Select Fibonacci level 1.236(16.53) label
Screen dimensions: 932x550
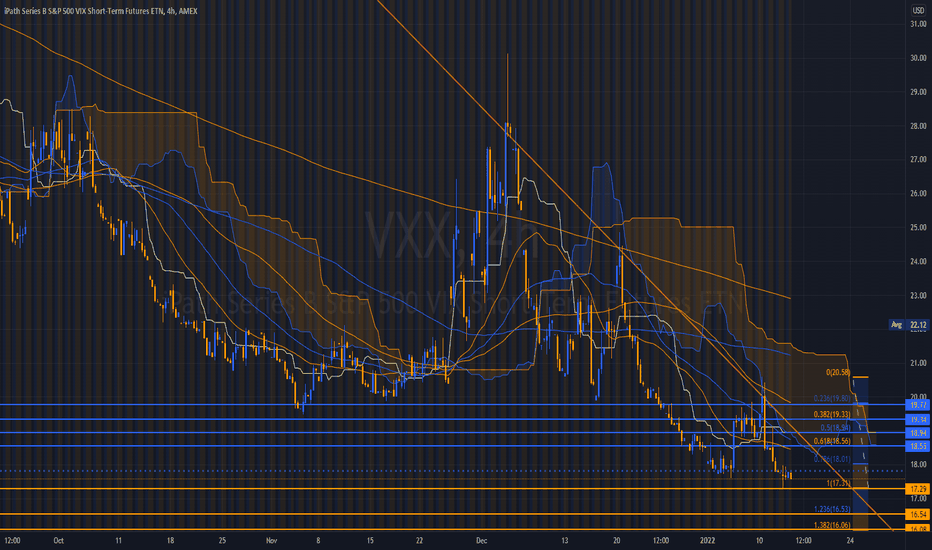click(x=832, y=509)
